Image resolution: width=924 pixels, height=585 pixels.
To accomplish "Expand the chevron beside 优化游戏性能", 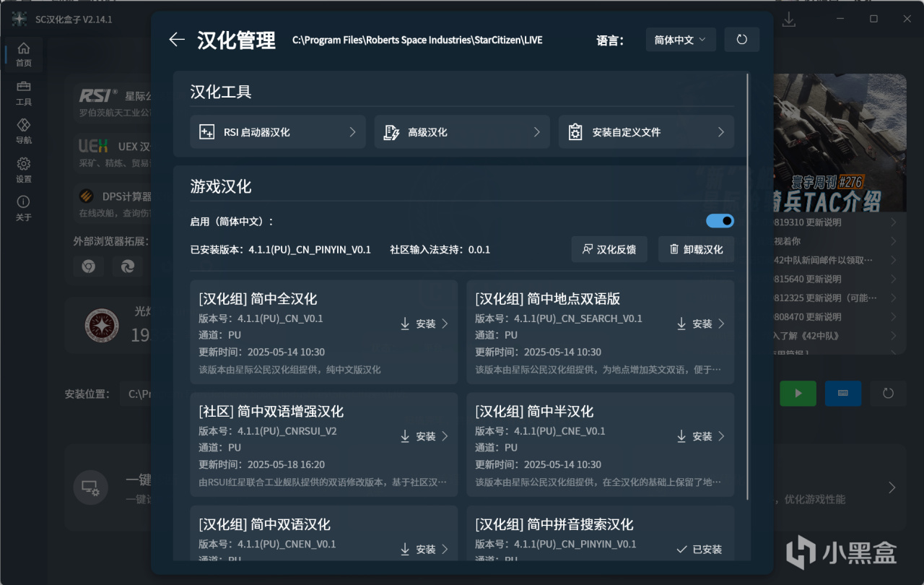I will tap(892, 487).
